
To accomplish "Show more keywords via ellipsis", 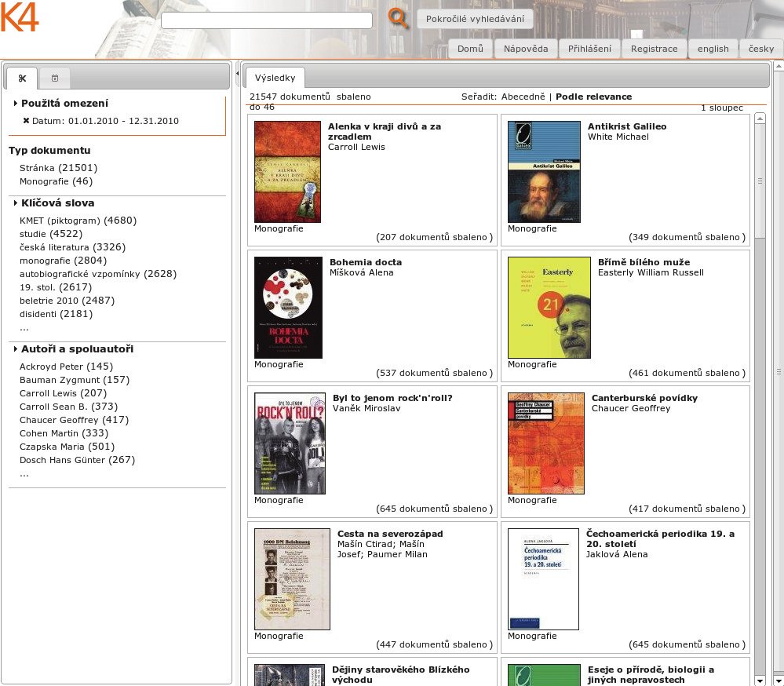I will pos(24,329).
